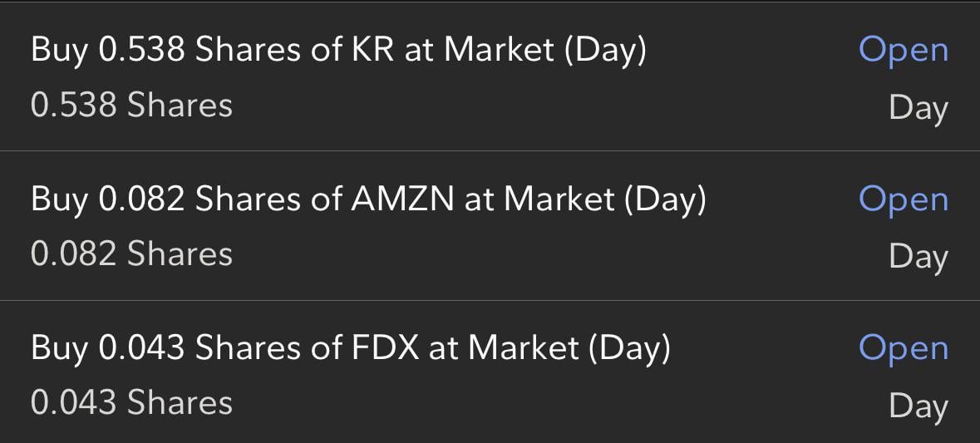
Task: Tap Day label on KR order
Action: point(918,108)
